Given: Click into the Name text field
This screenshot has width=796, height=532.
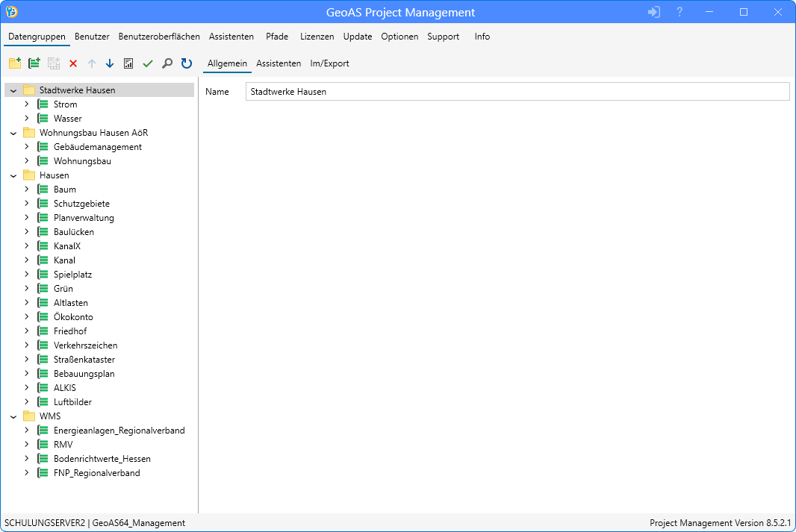Looking at the screenshot, I should click(x=517, y=92).
